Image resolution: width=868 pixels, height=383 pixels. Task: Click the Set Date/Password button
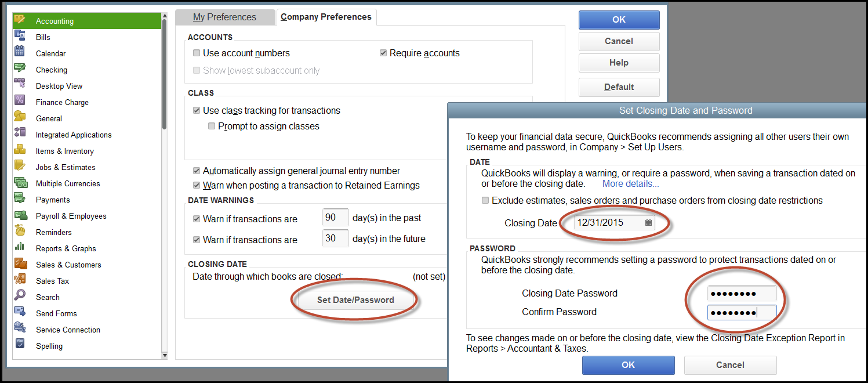(x=354, y=300)
